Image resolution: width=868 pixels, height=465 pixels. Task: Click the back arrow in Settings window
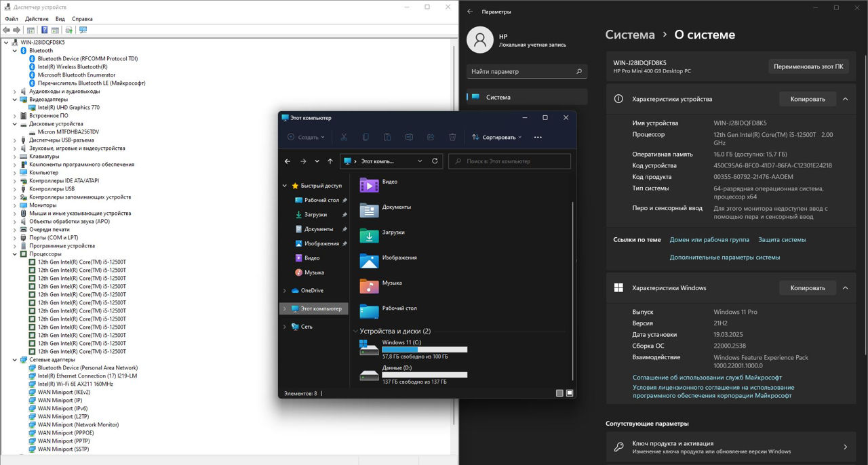tap(470, 12)
